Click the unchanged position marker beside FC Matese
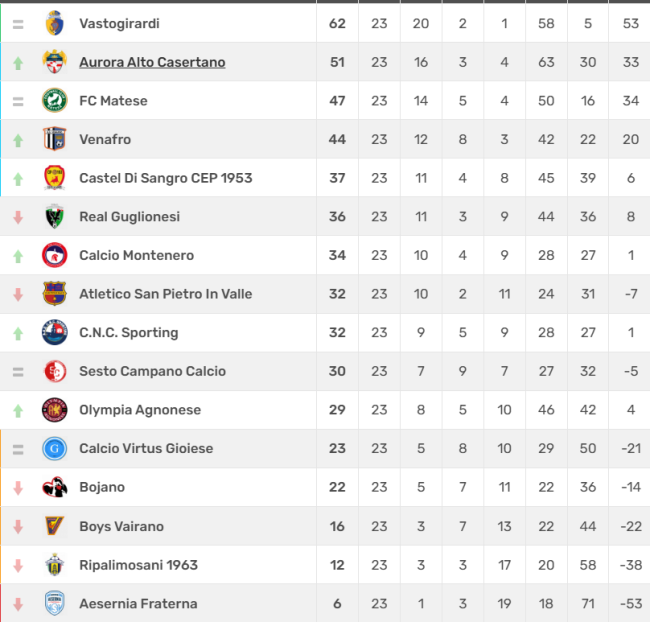This screenshot has height=622, width=650. [18, 101]
